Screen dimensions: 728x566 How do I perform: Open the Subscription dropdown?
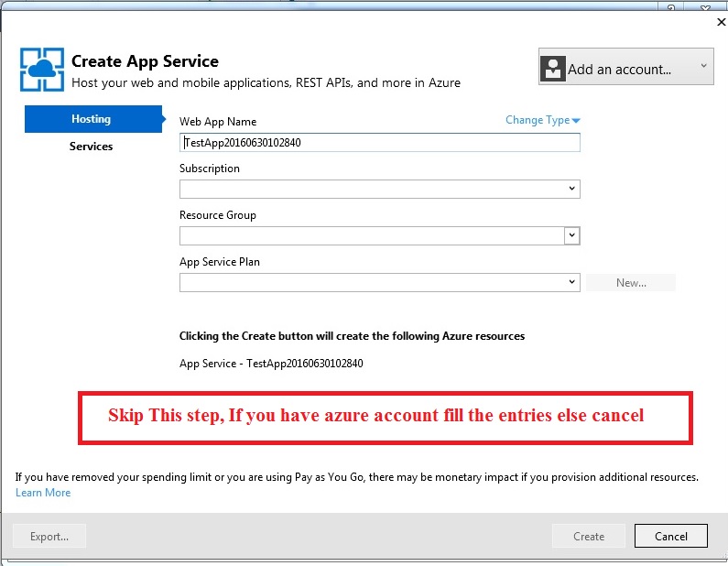(379, 189)
